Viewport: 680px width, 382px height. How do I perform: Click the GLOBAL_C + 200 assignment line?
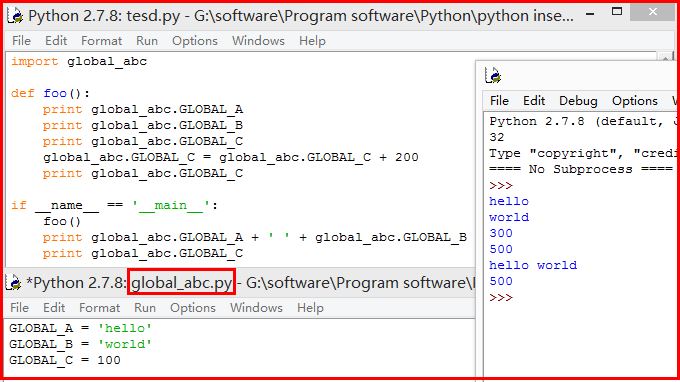tap(231, 157)
